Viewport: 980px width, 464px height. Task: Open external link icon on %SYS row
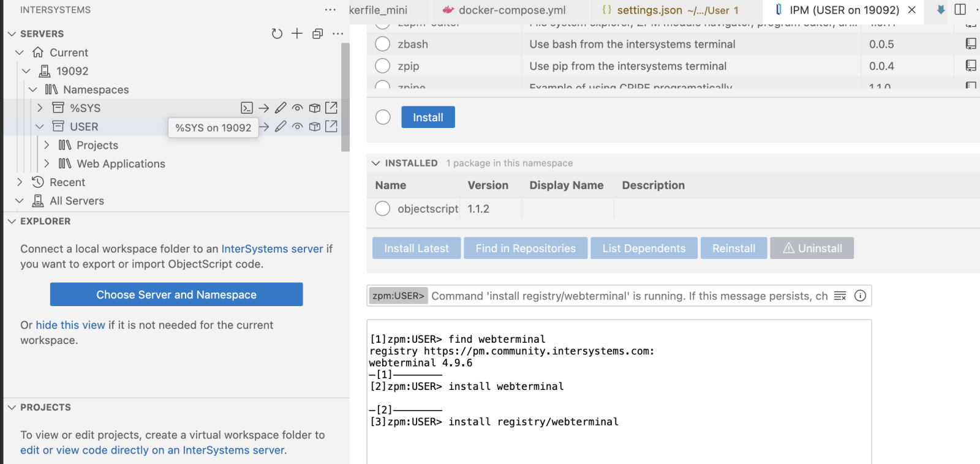(x=331, y=108)
